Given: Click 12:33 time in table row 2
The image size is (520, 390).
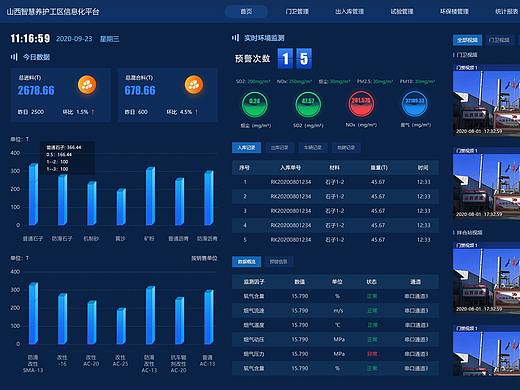Looking at the screenshot, I should [x=423, y=197].
